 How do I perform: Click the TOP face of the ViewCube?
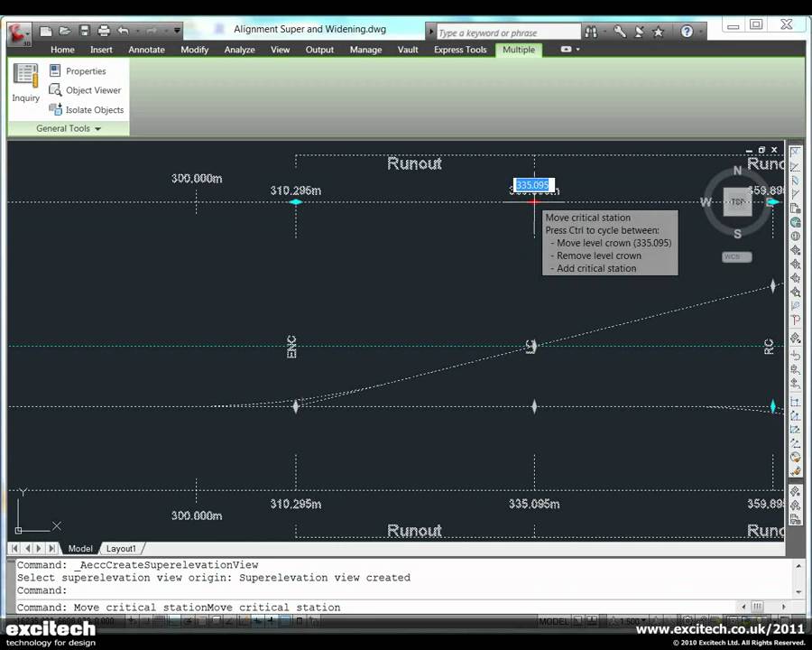[x=737, y=202]
